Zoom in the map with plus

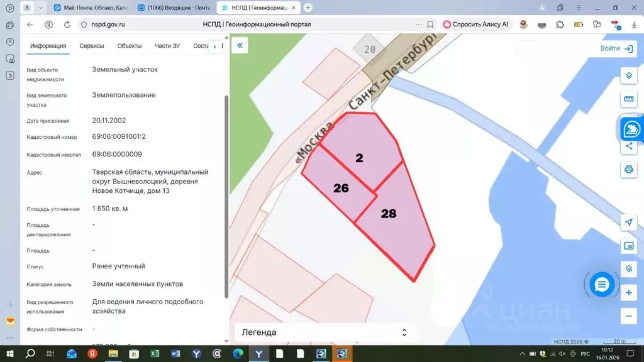pyautogui.click(x=628, y=293)
